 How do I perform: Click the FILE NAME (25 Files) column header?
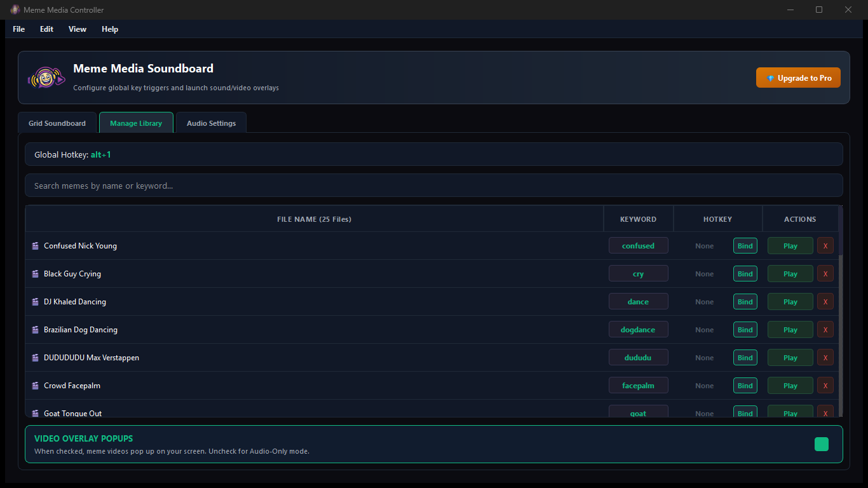point(315,219)
